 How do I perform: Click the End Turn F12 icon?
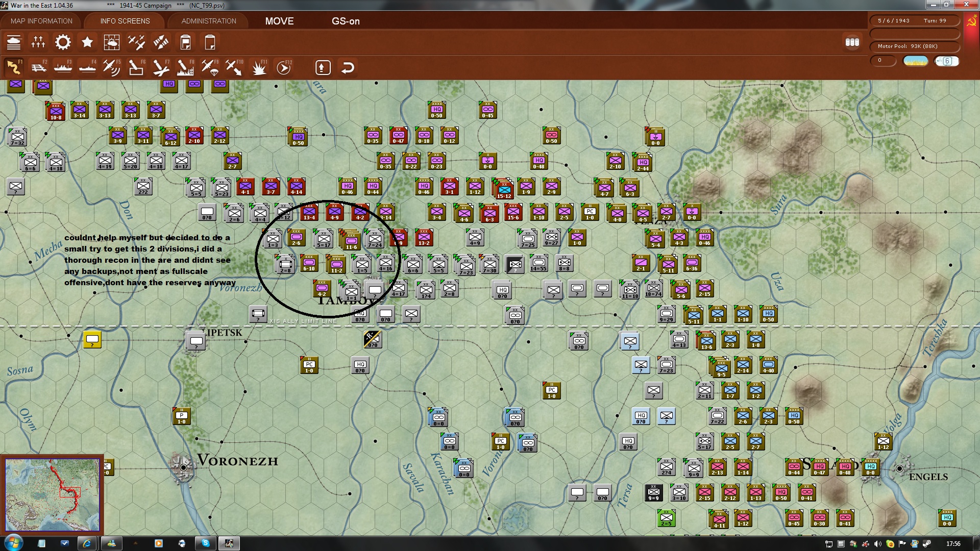[x=284, y=67]
